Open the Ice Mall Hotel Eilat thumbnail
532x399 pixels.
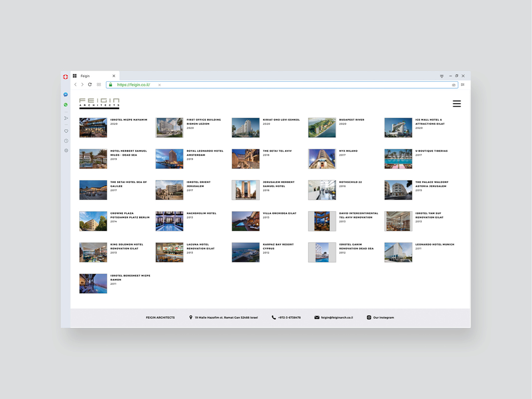(x=398, y=128)
